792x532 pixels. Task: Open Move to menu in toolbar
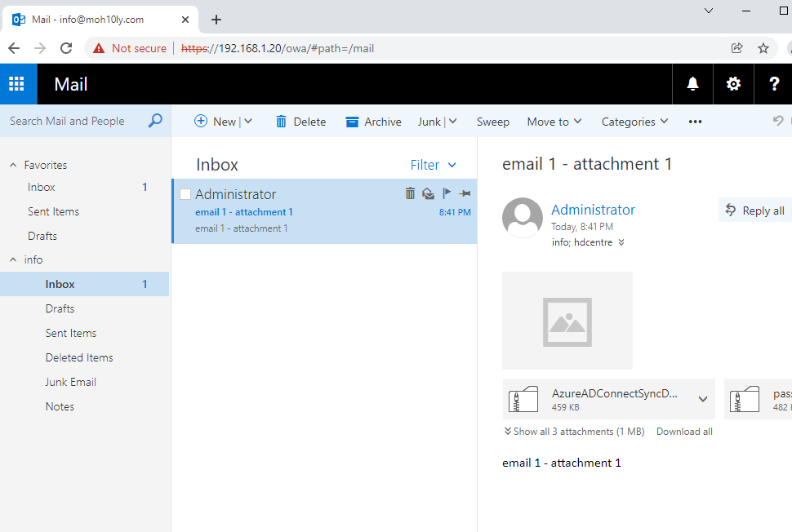pyautogui.click(x=554, y=122)
